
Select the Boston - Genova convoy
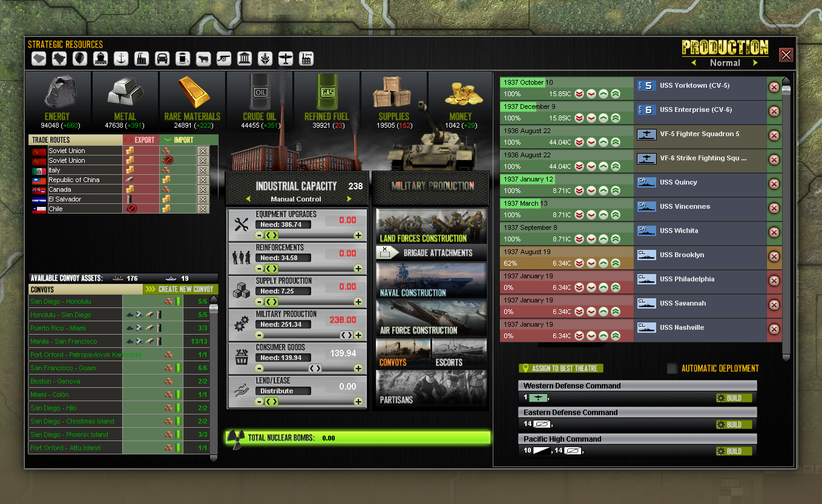pyautogui.click(x=119, y=381)
